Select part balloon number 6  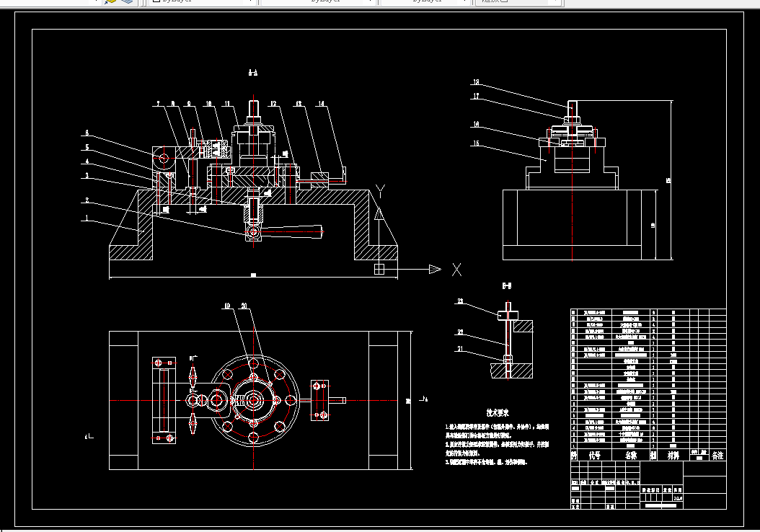(x=87, y=133)
